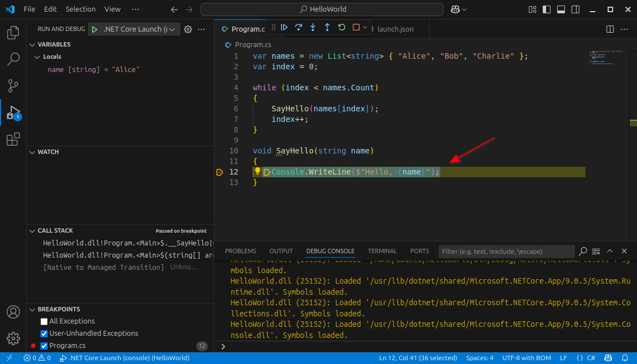The width and height of the screenshot is (637, 364).
Task: Open the overflow menu ellipsis in menu bar
Action: click(x=136, y=9)
